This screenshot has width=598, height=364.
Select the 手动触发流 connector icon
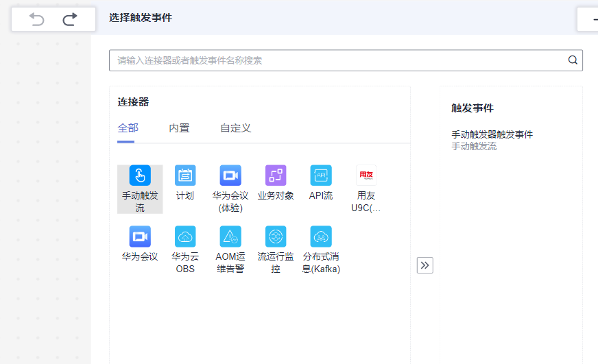[x=140, y=175]
